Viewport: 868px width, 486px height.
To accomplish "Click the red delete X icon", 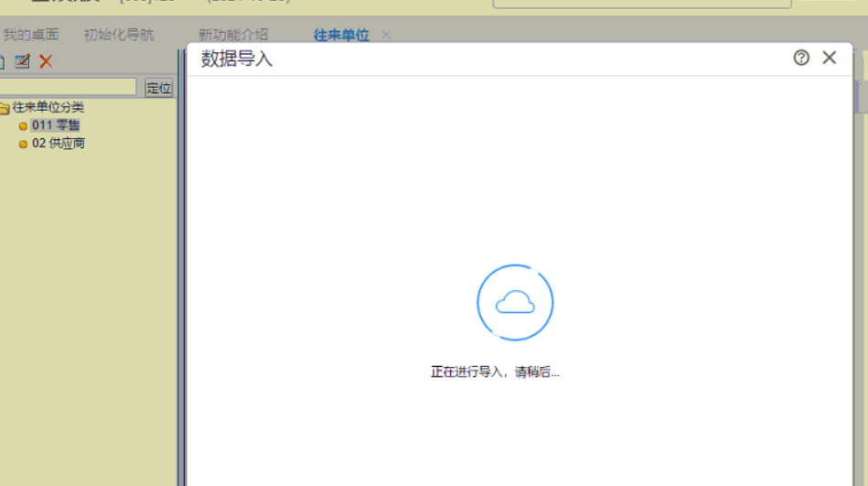I will pyautogui.click(x=46, y=61).
